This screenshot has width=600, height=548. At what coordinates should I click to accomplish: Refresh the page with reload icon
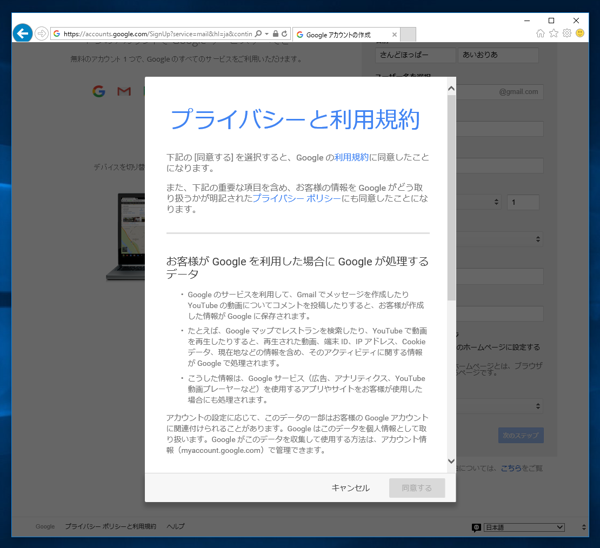pos(284,34)
